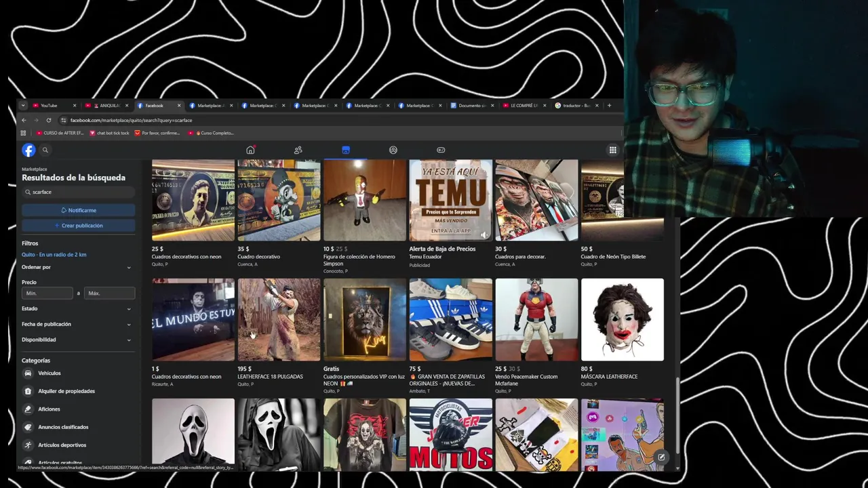Click the Alquiler de propiedades category icon
The width and height of the screenshot is (868, 488).
[28, 391]
